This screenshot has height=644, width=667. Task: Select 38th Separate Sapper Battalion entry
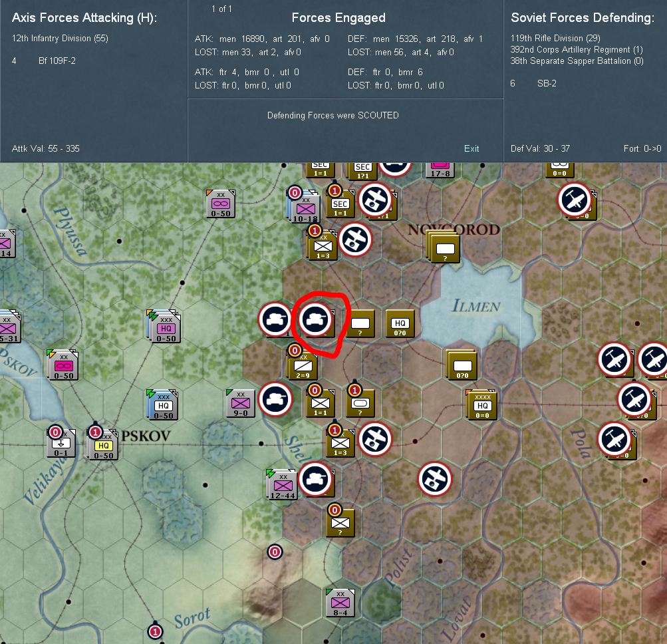coord(577,61)
